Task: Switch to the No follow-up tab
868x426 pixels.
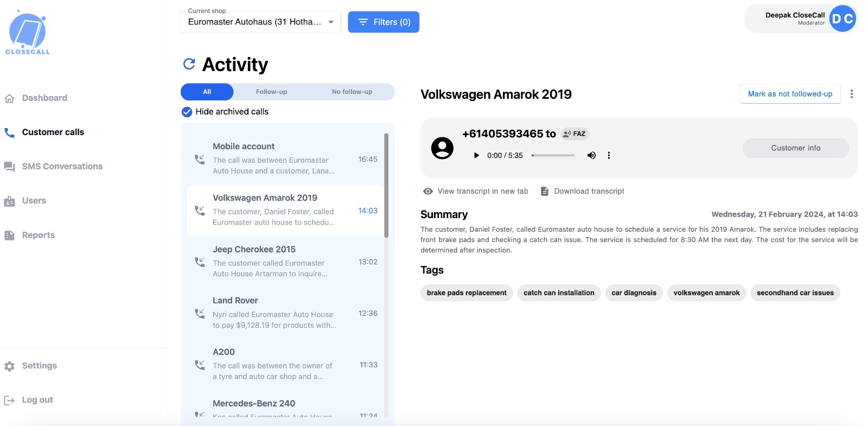Action: pos(352,92)
